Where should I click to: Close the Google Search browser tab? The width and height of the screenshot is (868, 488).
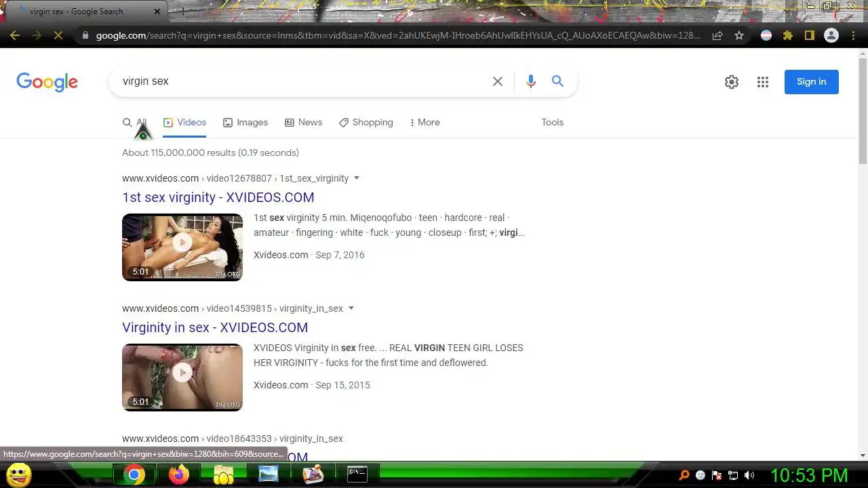pos(158,12)
